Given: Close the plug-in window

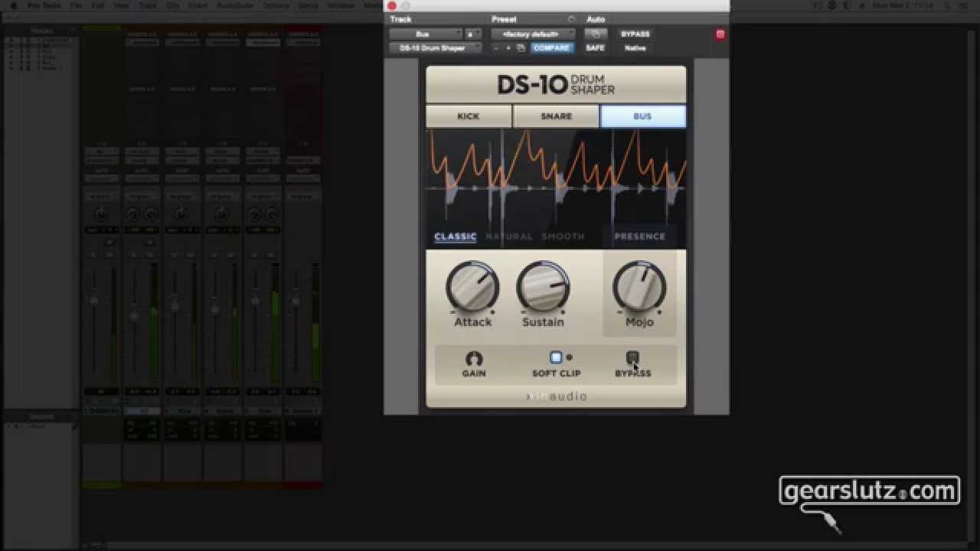Looking at the screenshot, I should point(392,6).
